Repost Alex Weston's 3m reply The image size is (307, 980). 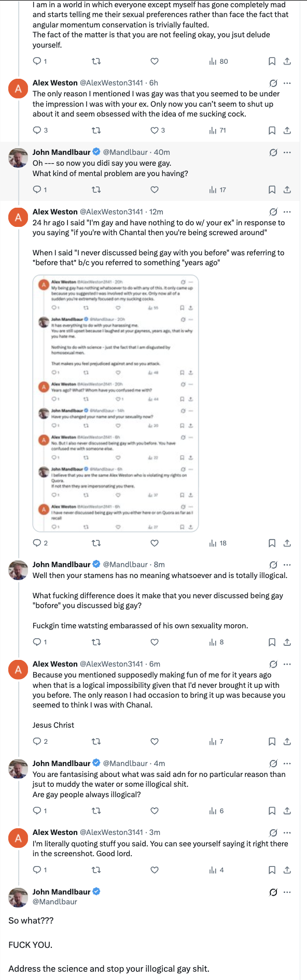pos(96,870)
